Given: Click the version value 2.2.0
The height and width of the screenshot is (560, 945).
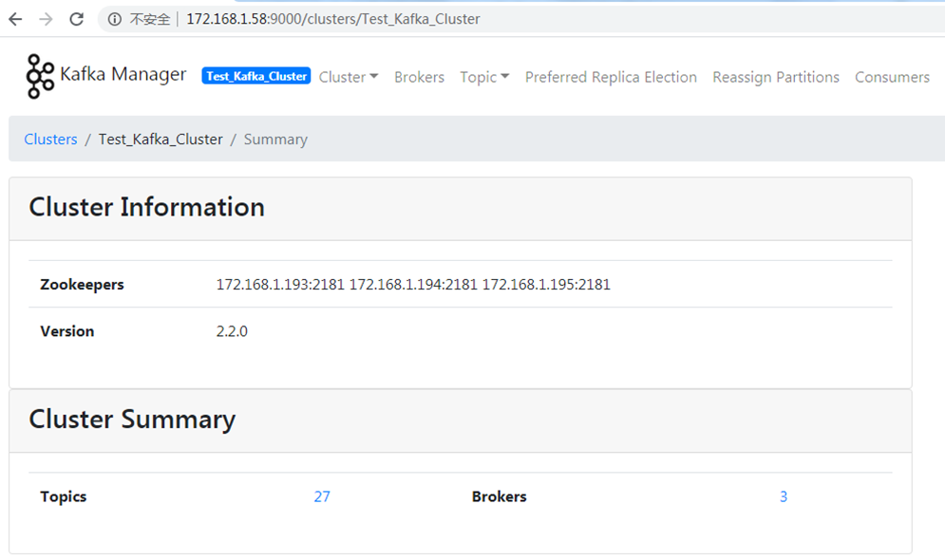Looking at the screenshot, I should pos(232,331).
